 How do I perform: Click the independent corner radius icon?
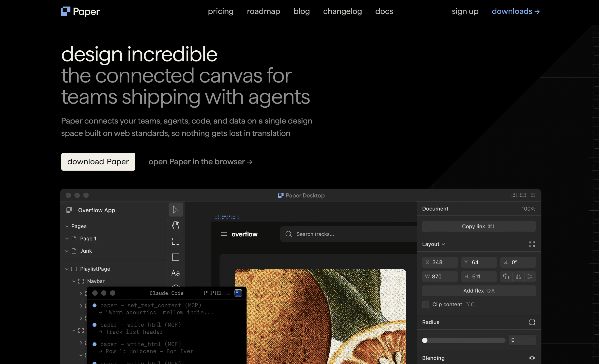pyautogui.click(x=532, y=322)
